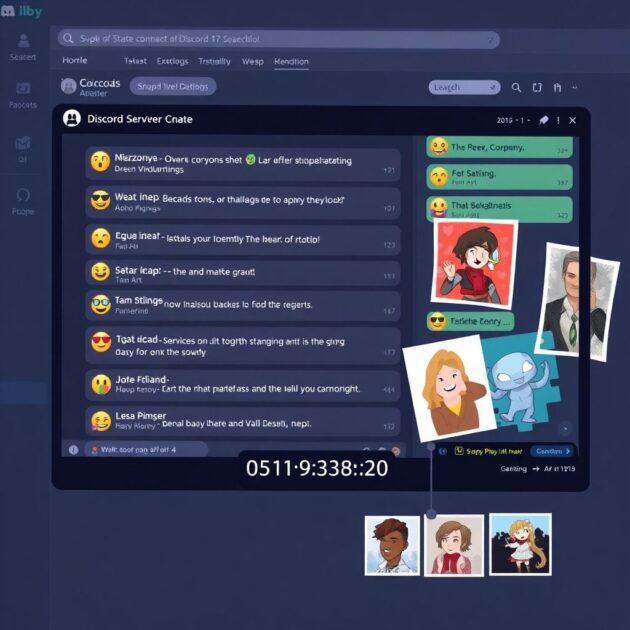Click the square bracket icon in header toolbar
The height and width of the screenshot is (630, 630).
537,88
